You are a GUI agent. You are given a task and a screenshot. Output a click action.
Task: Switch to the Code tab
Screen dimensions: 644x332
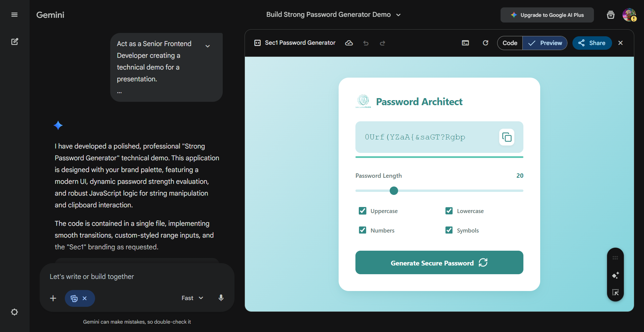click(x=509, y=43)
